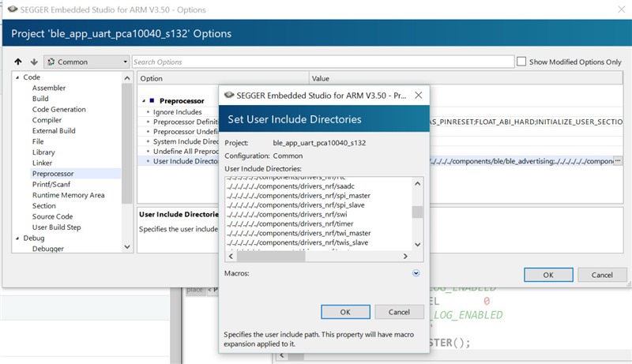Screen dimensions: 632x364
Task: Select Linker category
Action: [x=43, y=163]
